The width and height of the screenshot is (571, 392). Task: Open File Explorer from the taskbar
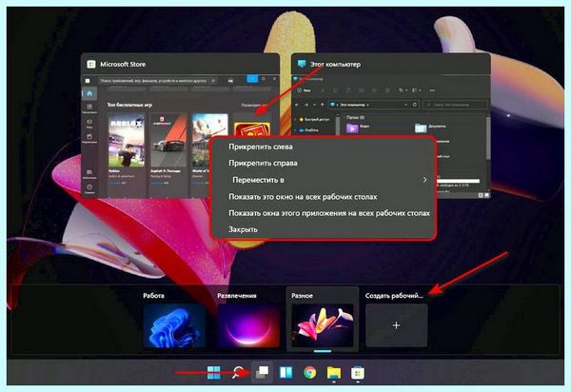pos(334,372)
